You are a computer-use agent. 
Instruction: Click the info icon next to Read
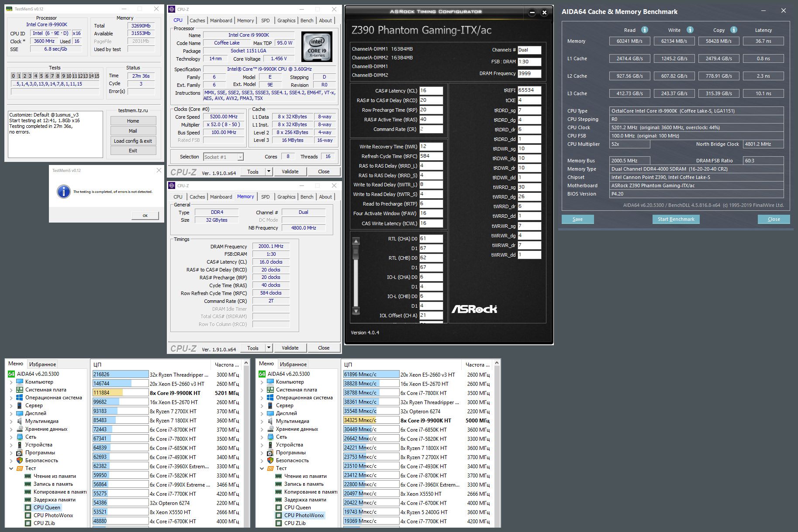[x=645, y=30]
